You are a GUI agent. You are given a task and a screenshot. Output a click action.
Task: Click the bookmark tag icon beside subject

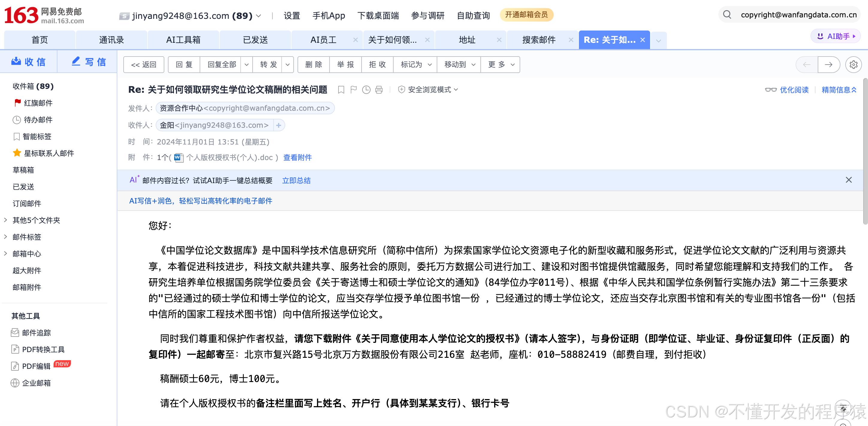pos(341,89)
